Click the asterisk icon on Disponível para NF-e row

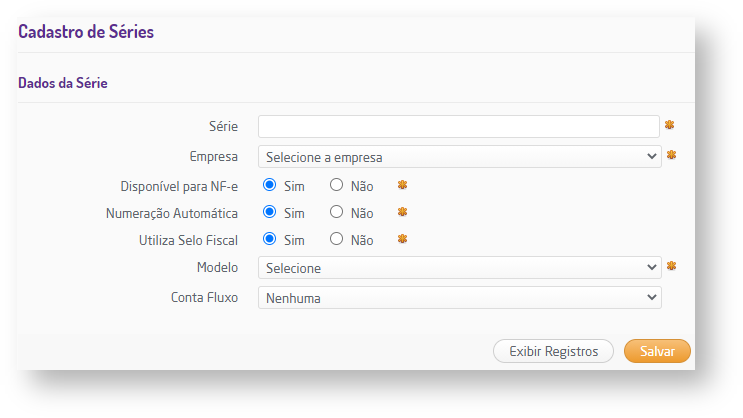(403, 185)
